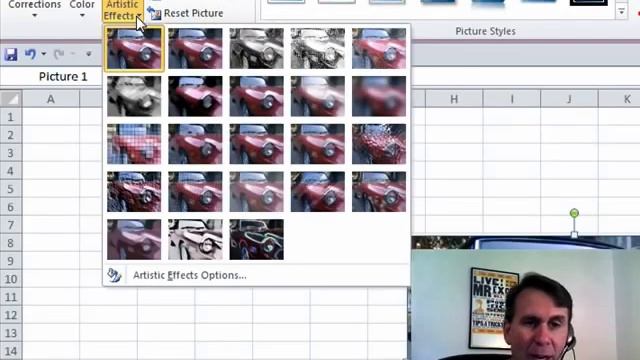Apply the Plastic Wrap effect thumbnail

click(x=379, y=191)
